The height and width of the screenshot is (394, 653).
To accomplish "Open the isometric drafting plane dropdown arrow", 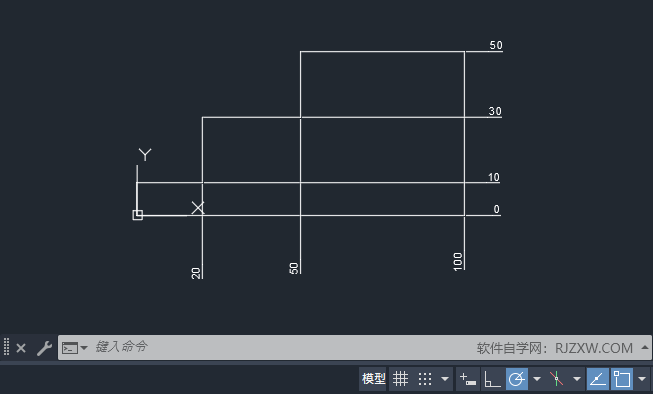I will 577,379.
